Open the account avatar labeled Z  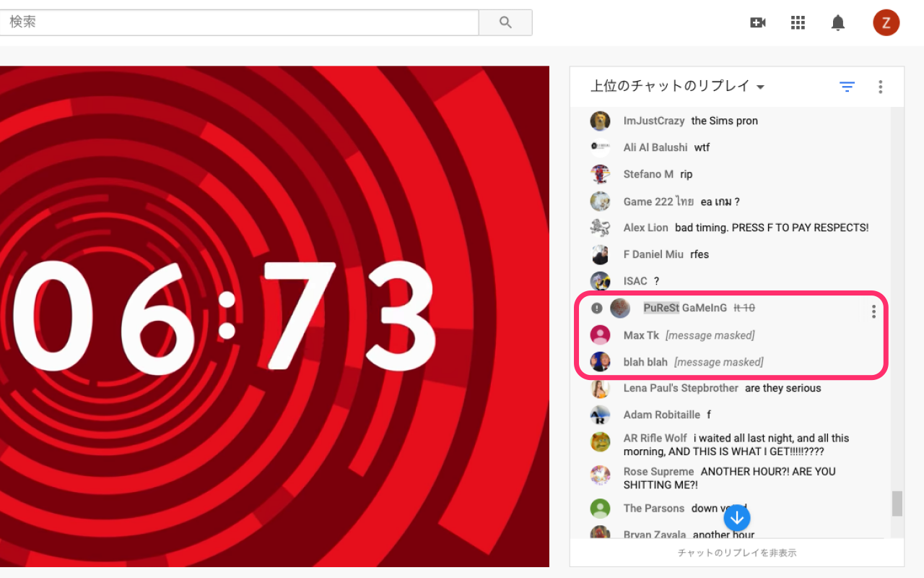[x=886, y=22]
